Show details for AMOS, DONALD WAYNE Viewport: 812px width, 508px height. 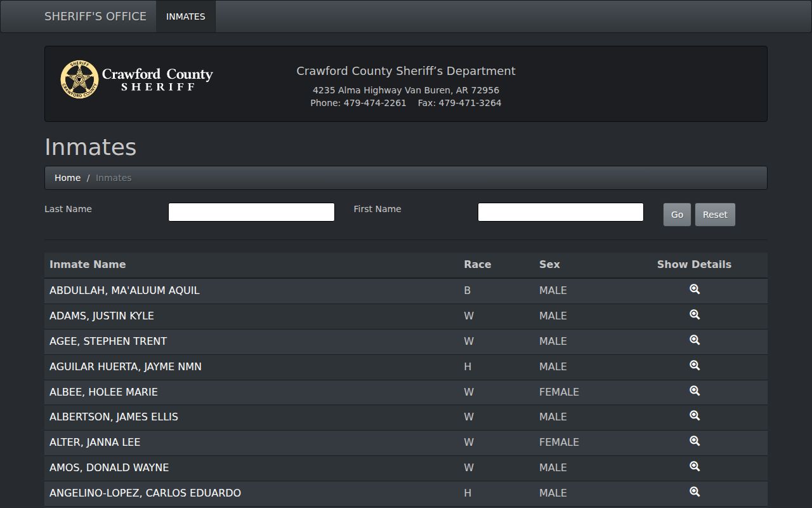[x=695, y=467]
